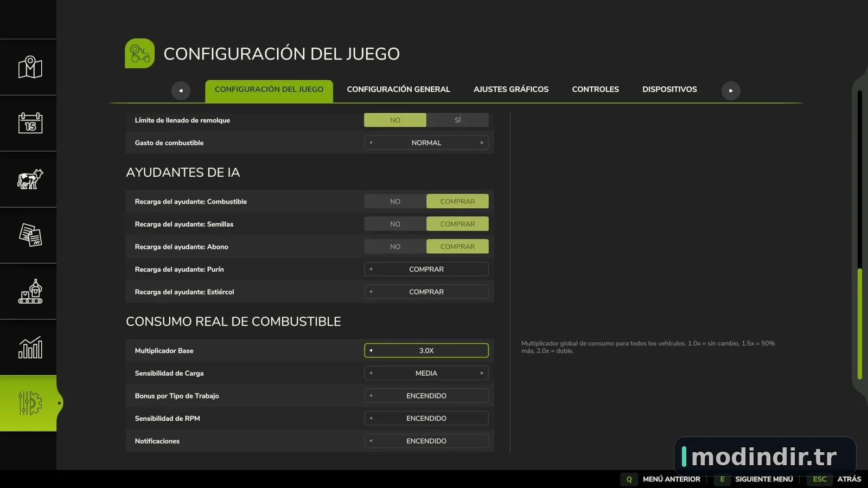Set Abono helper refill to NO

click(x=395, y=247)
